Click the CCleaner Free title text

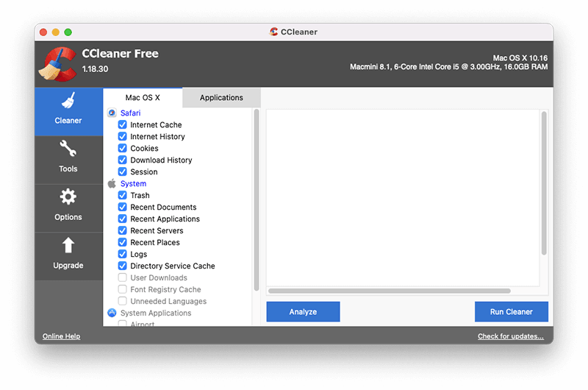(121, 54)
